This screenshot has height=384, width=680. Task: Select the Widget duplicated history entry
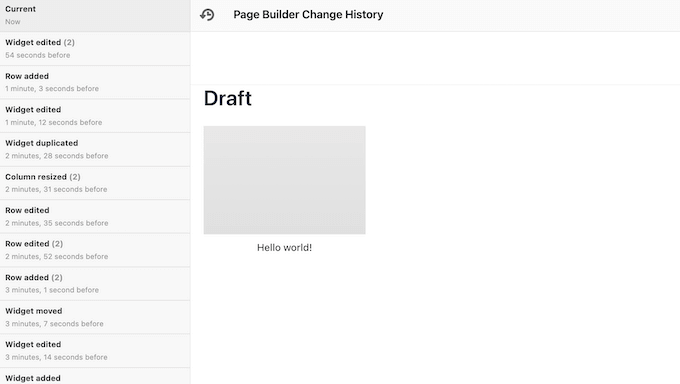pos(95,149)
